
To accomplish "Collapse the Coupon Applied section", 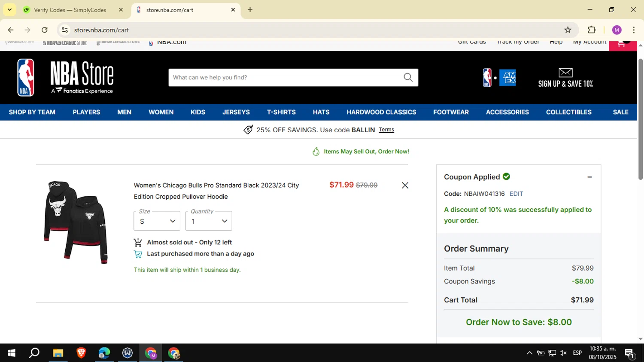I will 589,177.
